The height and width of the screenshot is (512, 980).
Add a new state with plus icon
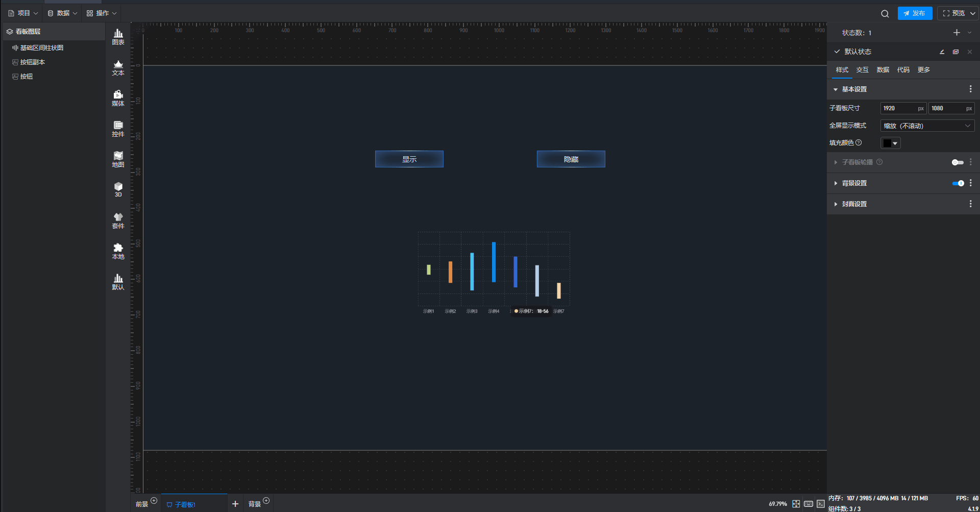(x=957, y=33)
